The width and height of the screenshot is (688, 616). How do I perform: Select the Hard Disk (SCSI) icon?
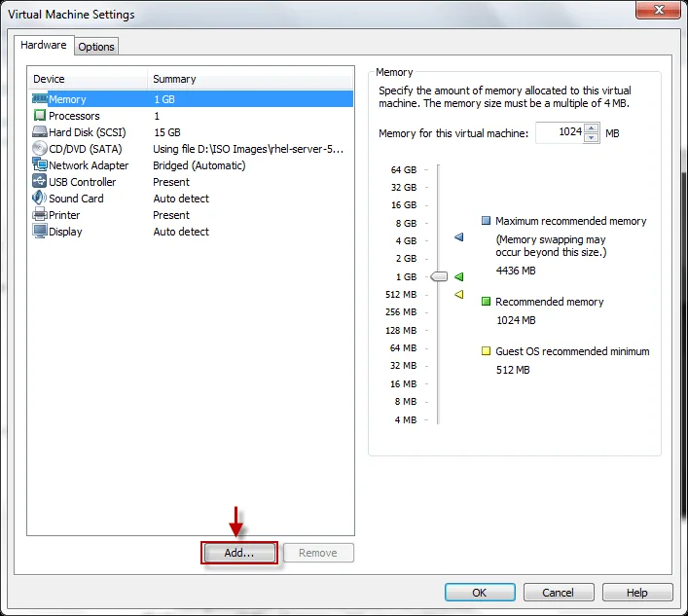pyautogui.click(x=40, y=132)
